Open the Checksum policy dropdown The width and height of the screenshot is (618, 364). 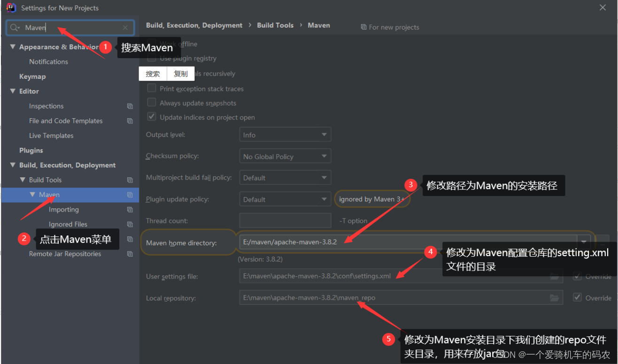[x=285, y=156]
